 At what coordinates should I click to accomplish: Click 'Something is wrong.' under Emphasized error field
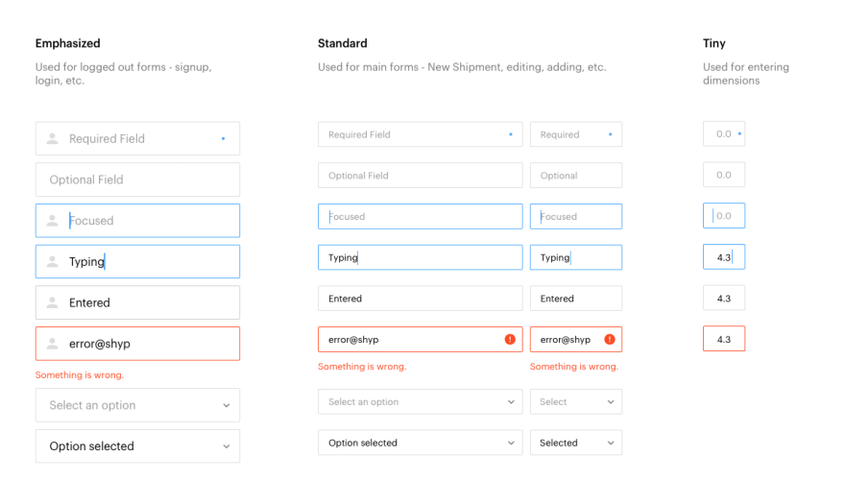tap(80, 374)
